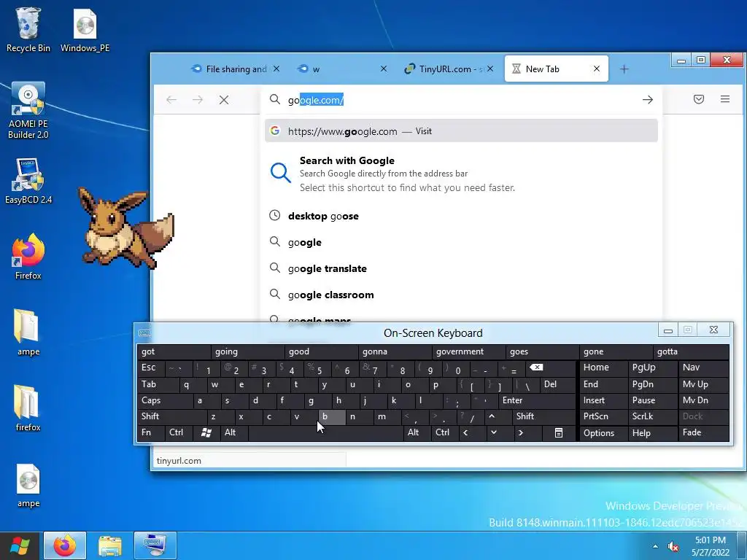This screenshot has width=747, height=560.
Task: Toggle the left Shift key
Action: (x=172, y=416)
